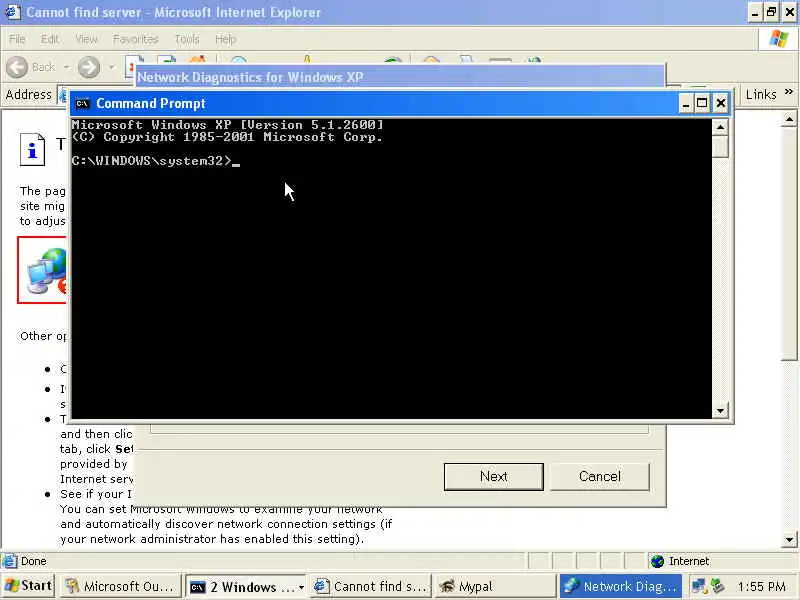This screenshot has width=800, height=600.
Task: Open the Forward history dropdown arrow
Action: pos(112,67)
